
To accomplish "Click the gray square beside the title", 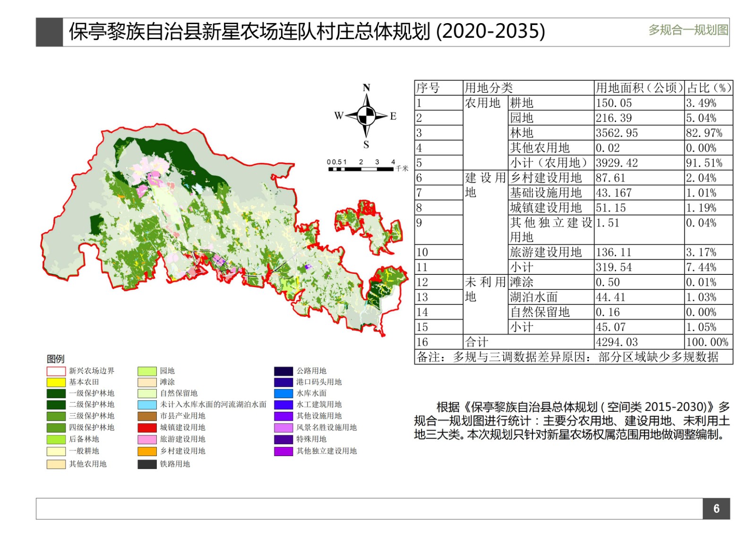I will (49, 32).
